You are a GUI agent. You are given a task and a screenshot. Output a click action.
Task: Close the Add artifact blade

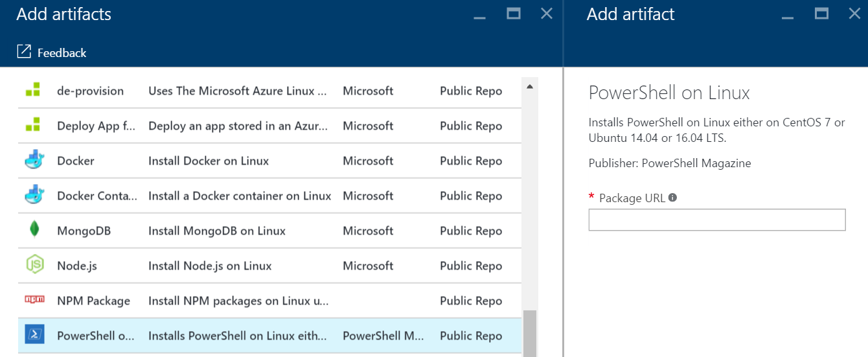[854, 14]
